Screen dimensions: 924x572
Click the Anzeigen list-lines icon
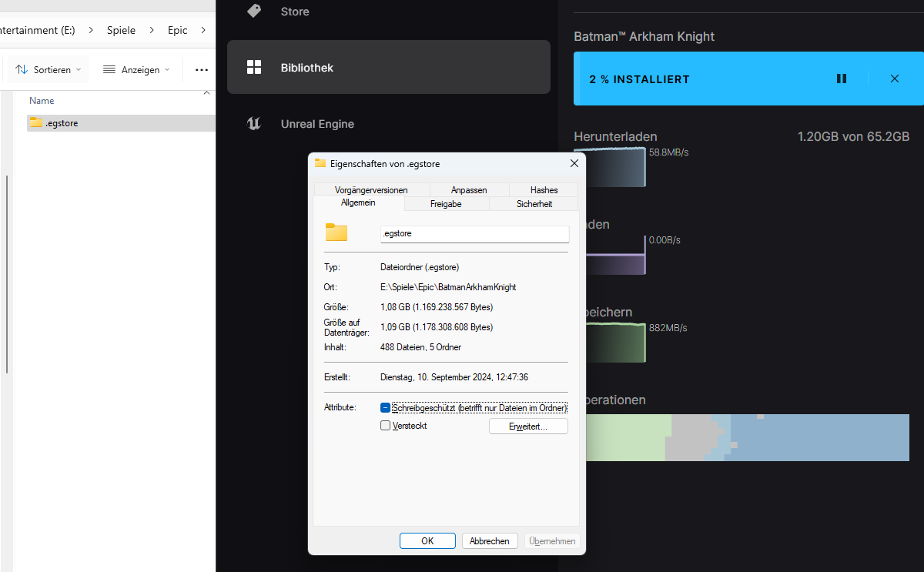109,69
